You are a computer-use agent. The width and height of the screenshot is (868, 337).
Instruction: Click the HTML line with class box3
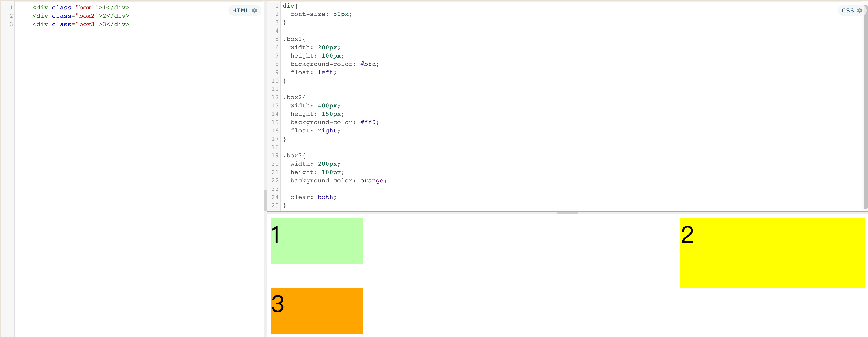click(81, 24)
